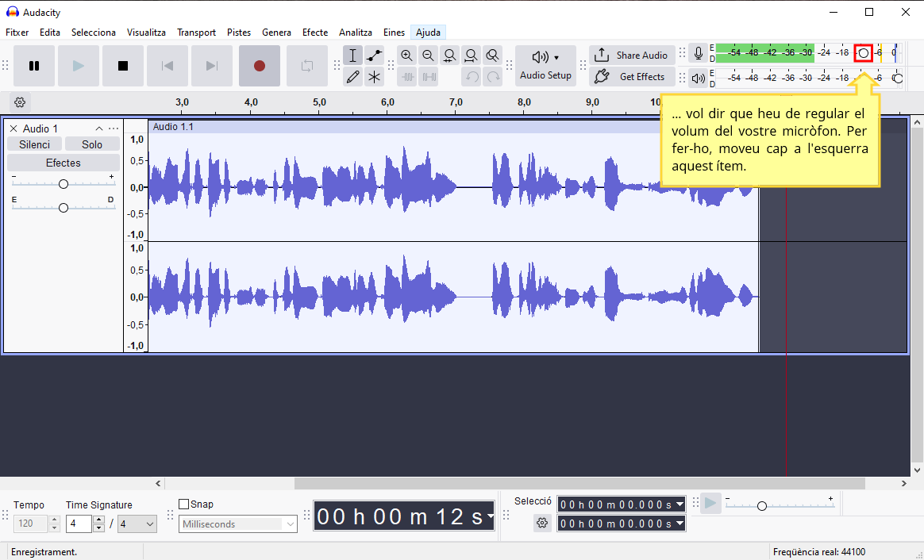Collapse the Audio 1 track
The width and height of the screenshot is (924, 560).
coord(99,128)
